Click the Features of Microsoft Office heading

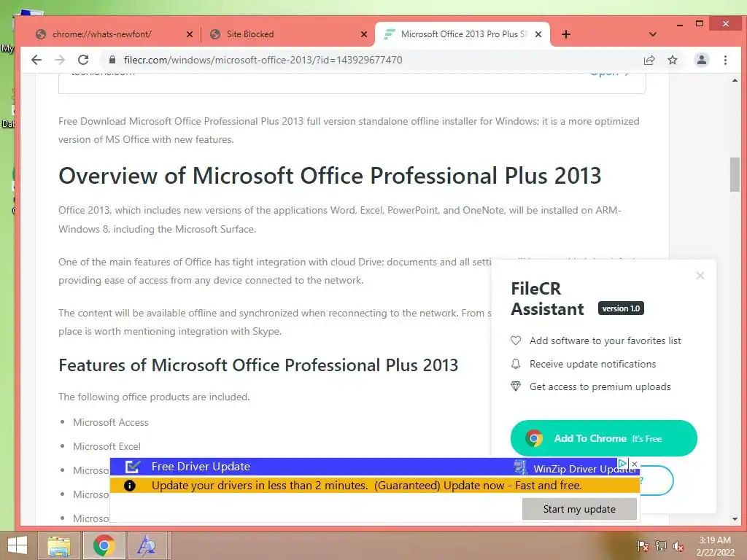[258, 365]
